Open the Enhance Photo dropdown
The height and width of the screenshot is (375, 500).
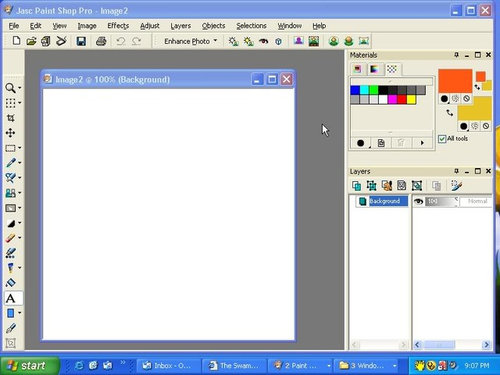click(190, 41)
